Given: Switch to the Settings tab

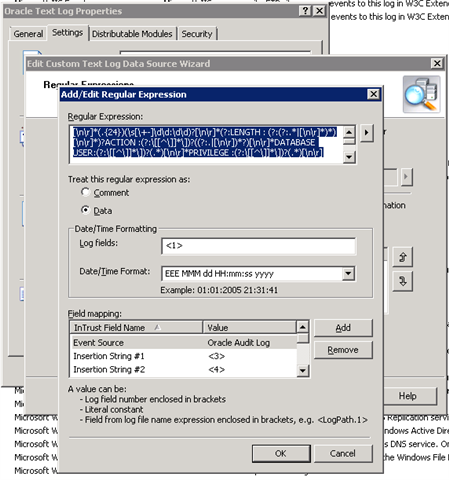Looking at the screenshot, I should click(x=67, y=33).
